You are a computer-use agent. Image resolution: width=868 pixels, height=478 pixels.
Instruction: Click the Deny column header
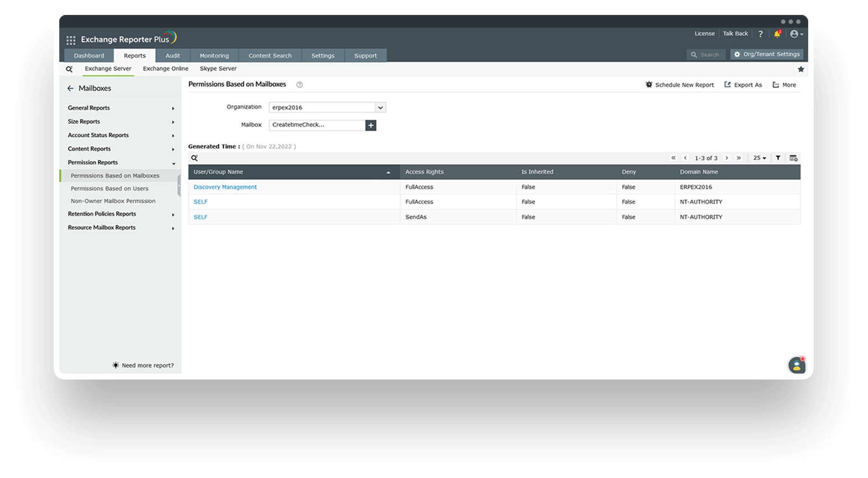tap(629, 172)
